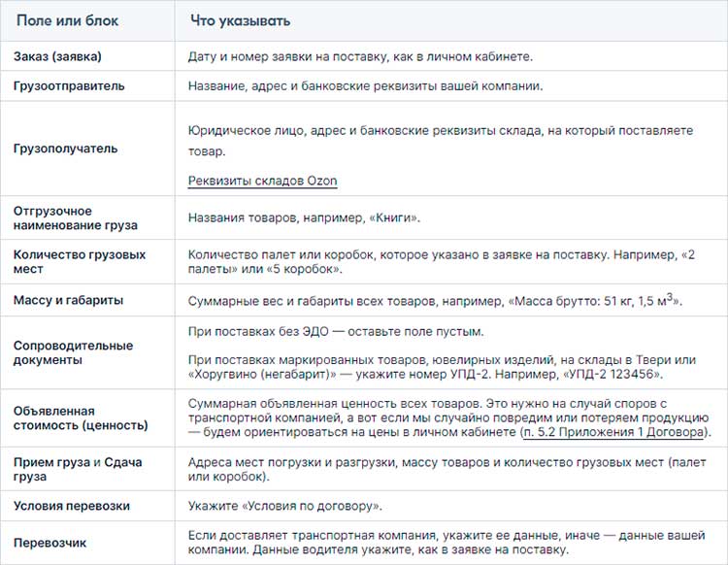Click the «Отгрузочное наименование груза» field name
Image resolution: width=728 pixels, height=565 pixels.
point(76,217)
